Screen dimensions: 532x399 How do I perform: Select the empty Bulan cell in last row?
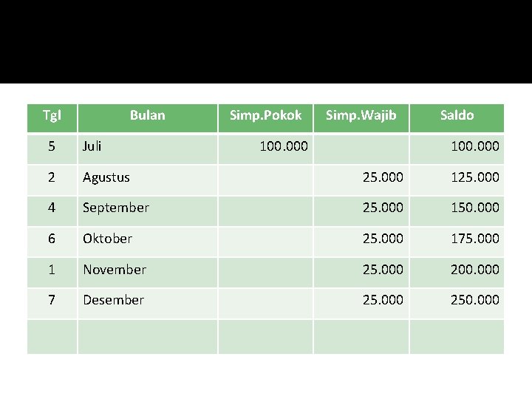pyautogui.click(x=148, y=337)
